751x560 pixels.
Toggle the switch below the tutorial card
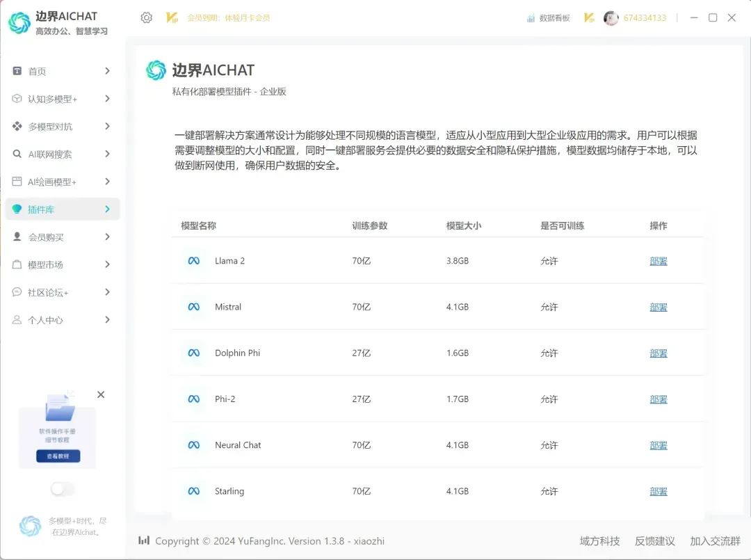pos(62,489)
